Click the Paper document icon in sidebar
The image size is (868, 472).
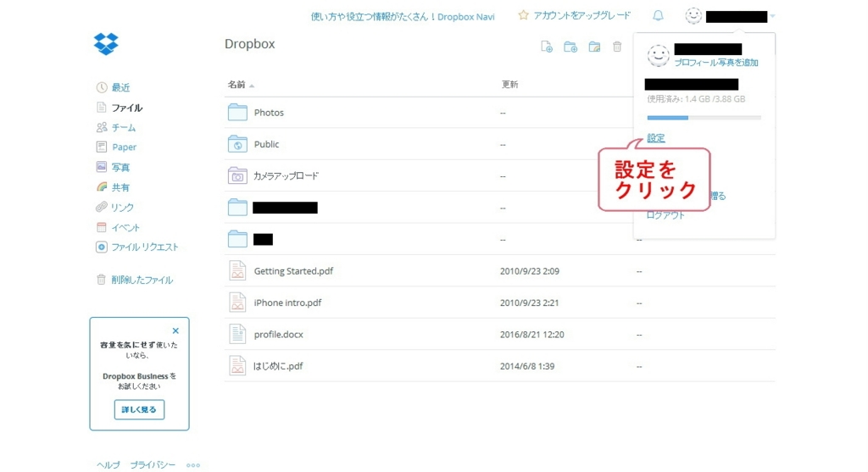point(102,147)
